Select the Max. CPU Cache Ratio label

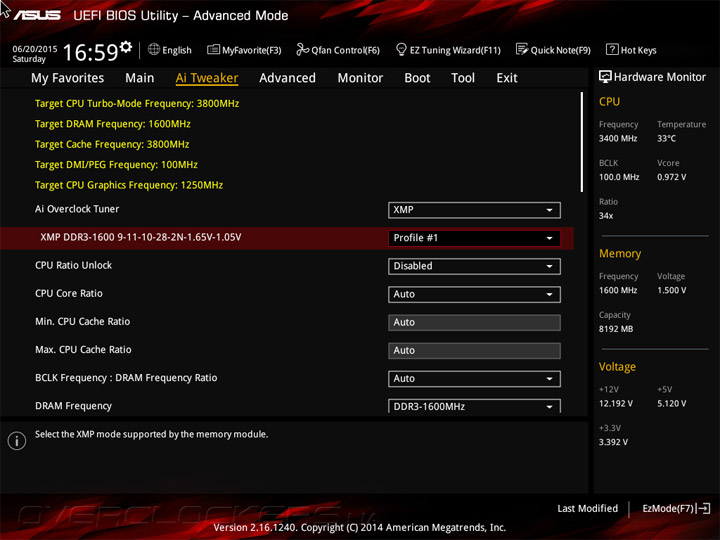pos(83,349)
